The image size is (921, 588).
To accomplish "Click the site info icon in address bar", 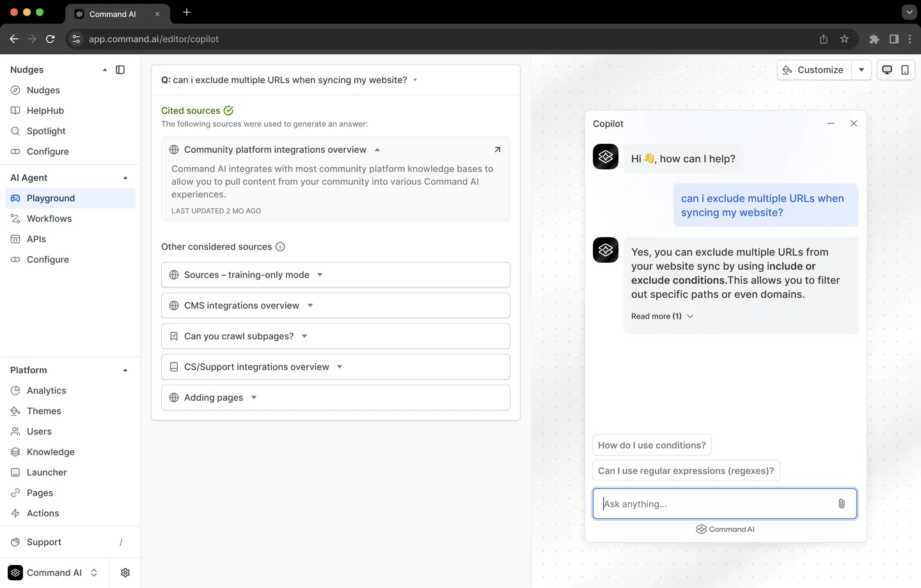I will (x=76, y=39).
